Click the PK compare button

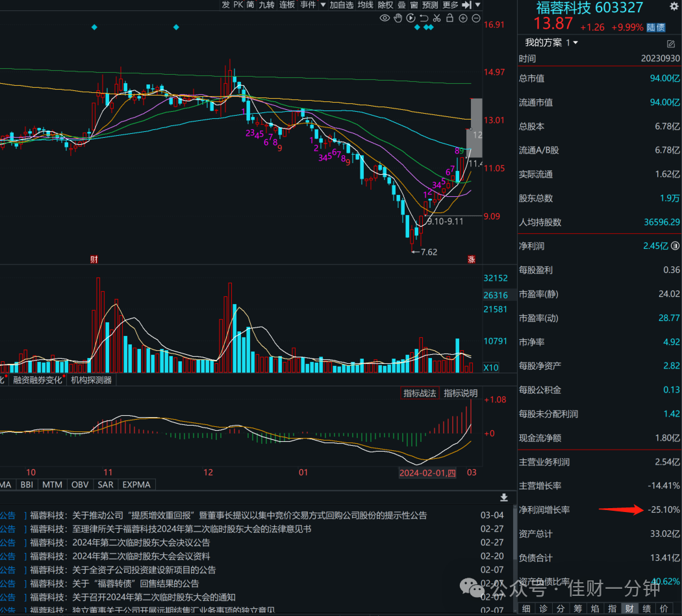238,5
